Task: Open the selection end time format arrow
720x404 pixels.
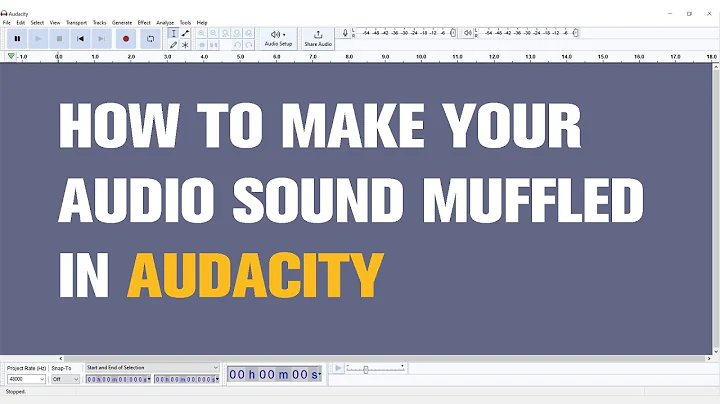Action: pos(217,380)
